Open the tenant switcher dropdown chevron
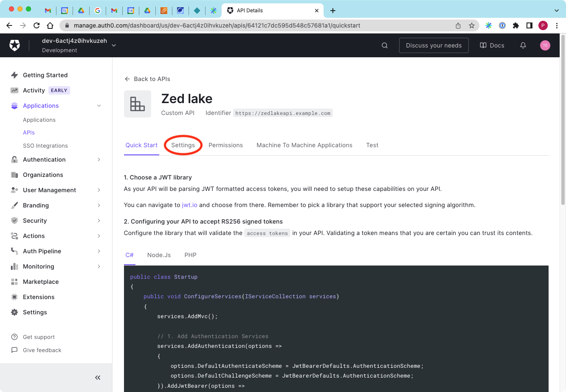 point(114,45)
